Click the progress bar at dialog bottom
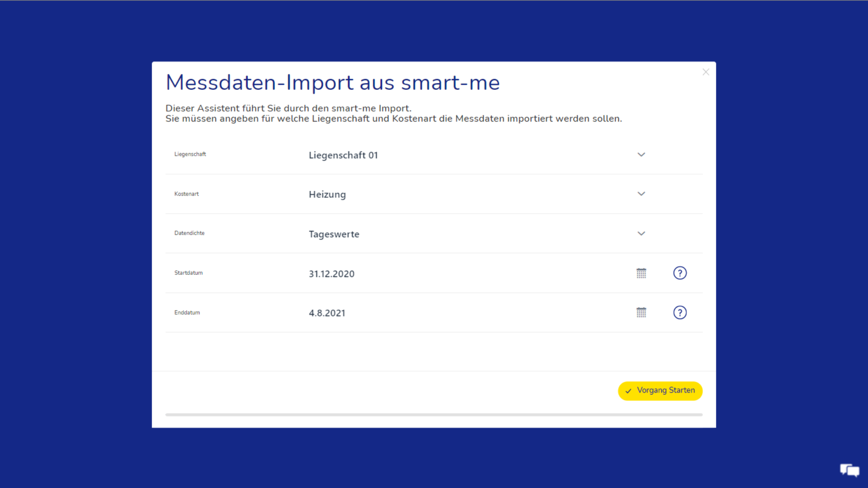Screen dimensions: 868x488 [434, 414]
